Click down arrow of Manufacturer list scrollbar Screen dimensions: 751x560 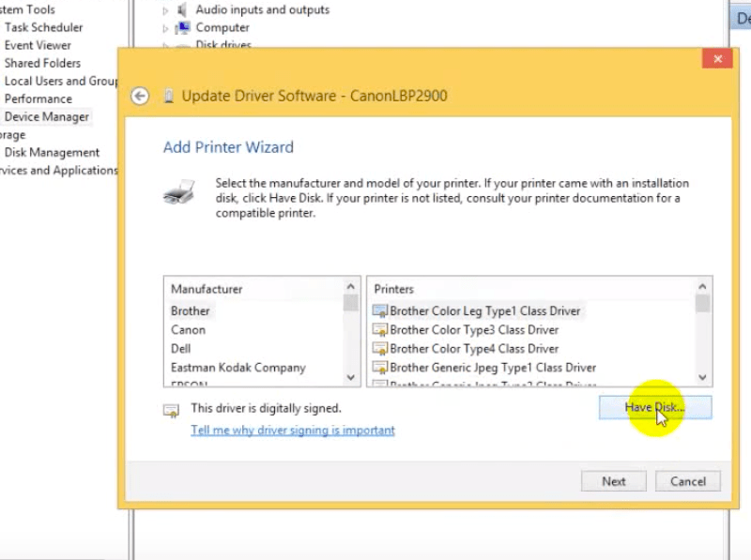[350, 377]
